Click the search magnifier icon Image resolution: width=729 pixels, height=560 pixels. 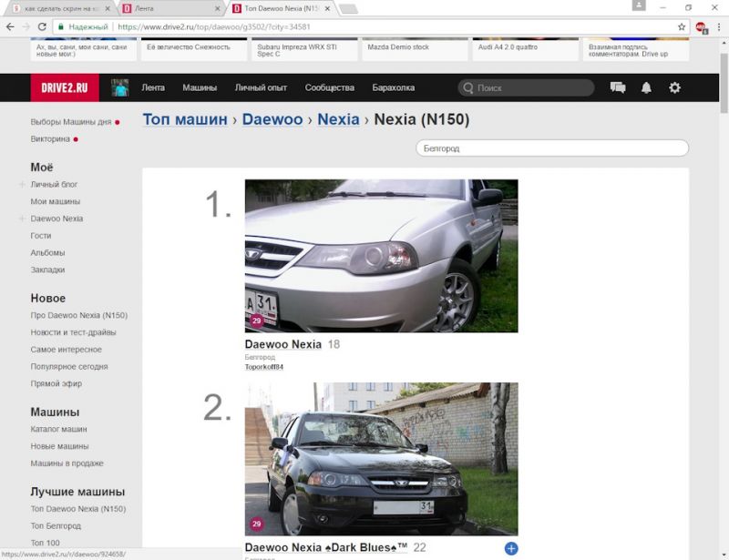click(x=468, y=87)
